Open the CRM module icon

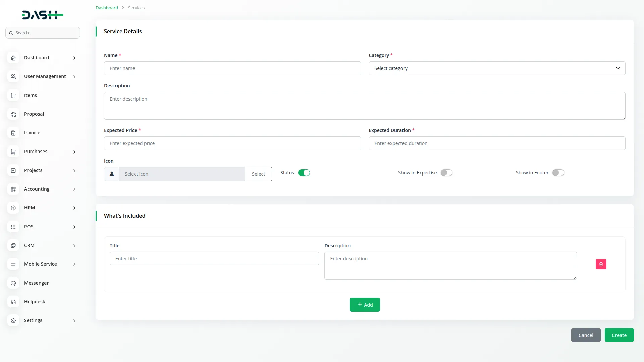[x=13, y=245]
